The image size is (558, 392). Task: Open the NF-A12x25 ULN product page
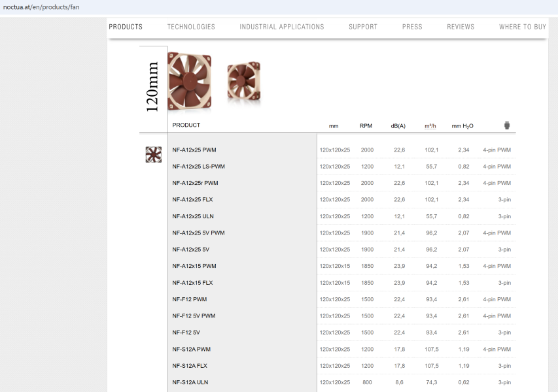tap(193, 216)
